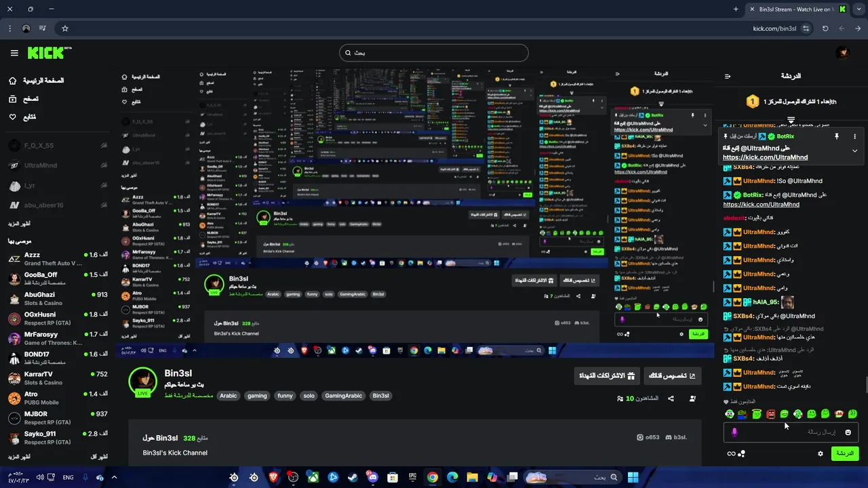Bookmark this page with star icon

[x=65, y=28]
